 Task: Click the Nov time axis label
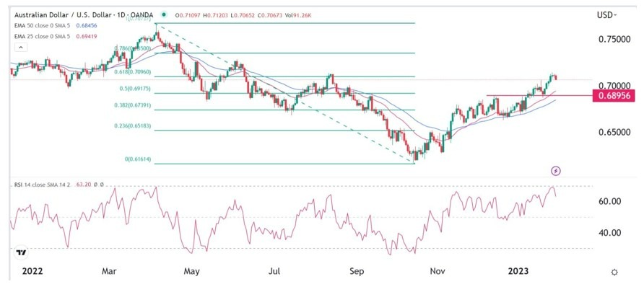437,272
